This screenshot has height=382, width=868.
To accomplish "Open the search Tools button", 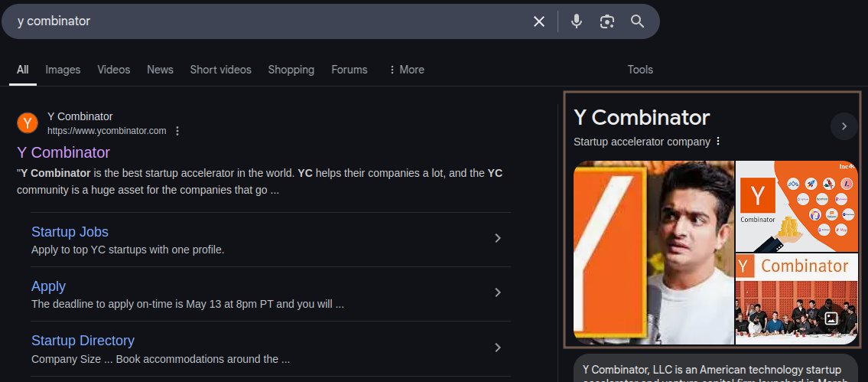I will [640, 70].
